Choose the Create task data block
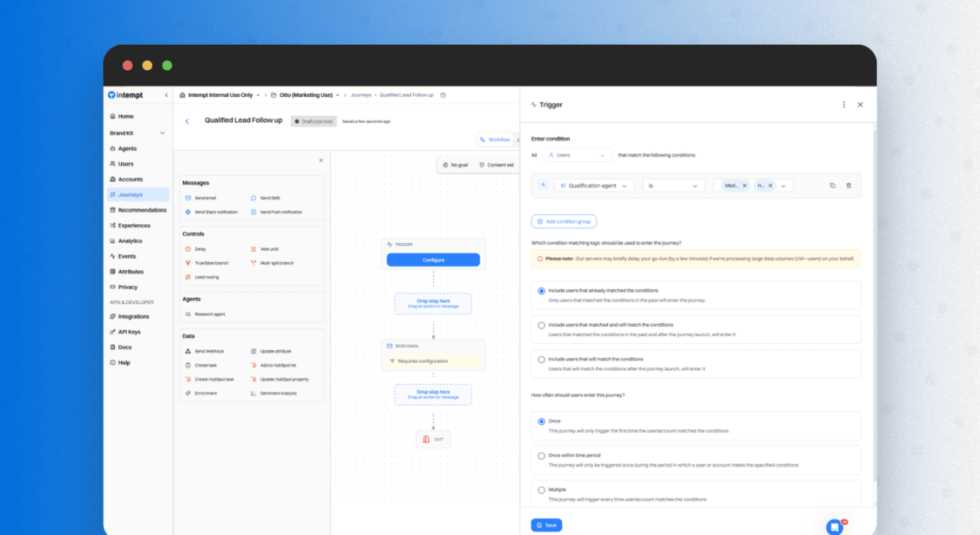The image size is (980, 535). 201,365
